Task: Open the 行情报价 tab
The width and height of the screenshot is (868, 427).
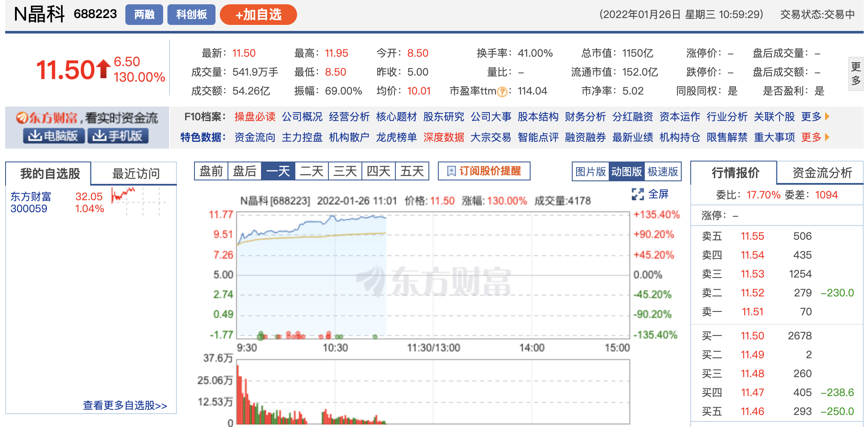Action: click(734, 173)
